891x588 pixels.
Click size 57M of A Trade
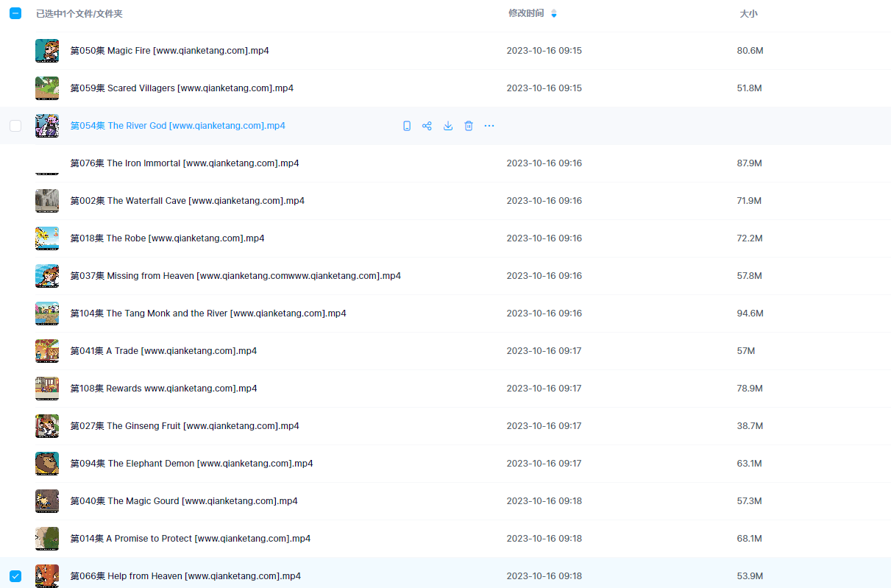tap(746, 351)
